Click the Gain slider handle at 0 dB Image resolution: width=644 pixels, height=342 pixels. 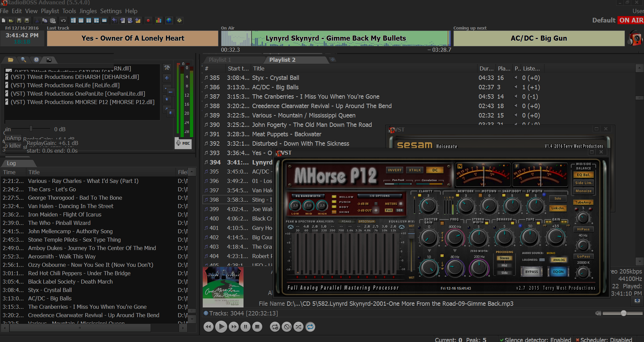(x=31, y=129)
